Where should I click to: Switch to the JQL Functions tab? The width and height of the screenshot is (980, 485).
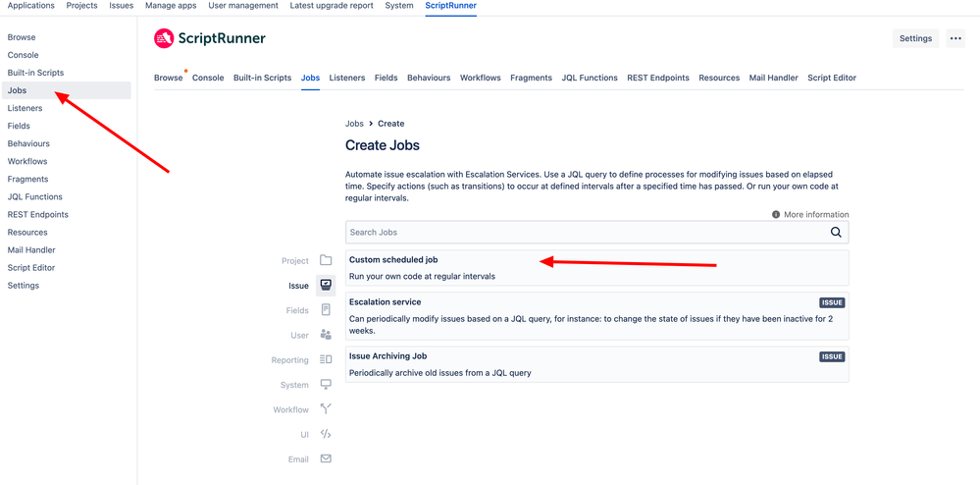pos(590,79)
